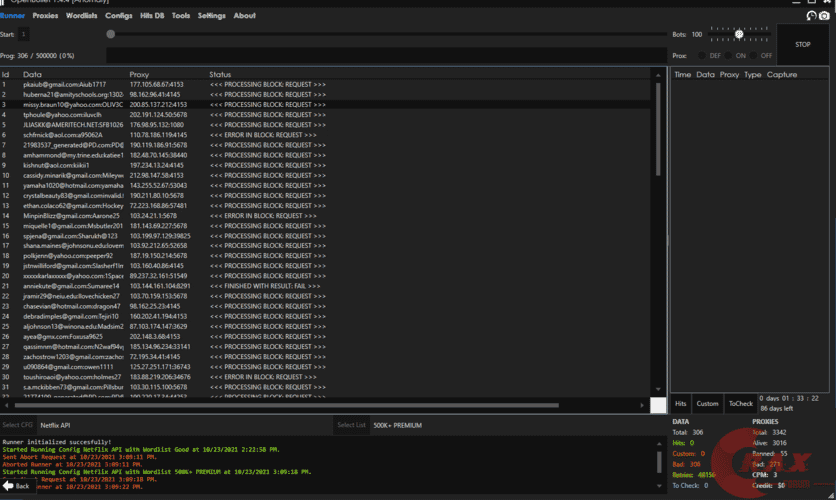The height and width of the screenshot is (500, 836).
Task: Open the Proxies tab
Action: [45, 16]
